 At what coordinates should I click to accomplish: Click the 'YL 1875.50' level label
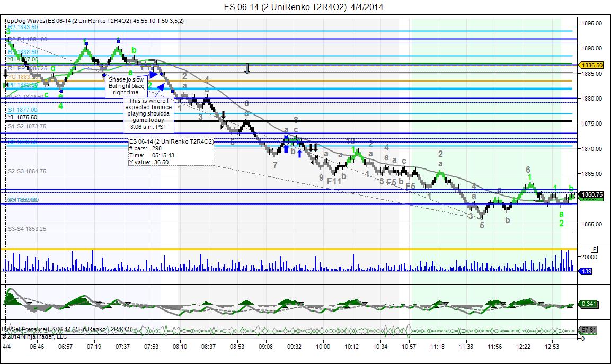coord(23,117)
